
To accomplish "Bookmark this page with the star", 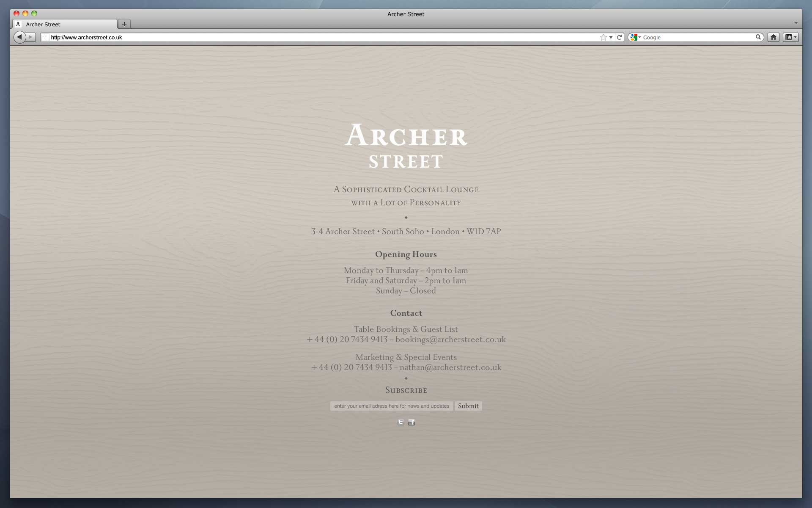I will point(603,37).
